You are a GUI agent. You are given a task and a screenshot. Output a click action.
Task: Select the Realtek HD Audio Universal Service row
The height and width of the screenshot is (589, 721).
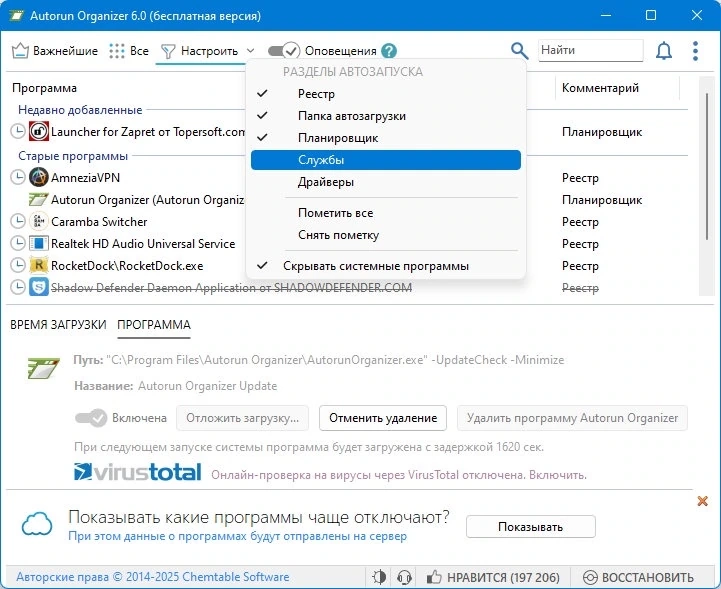(143, 244)
